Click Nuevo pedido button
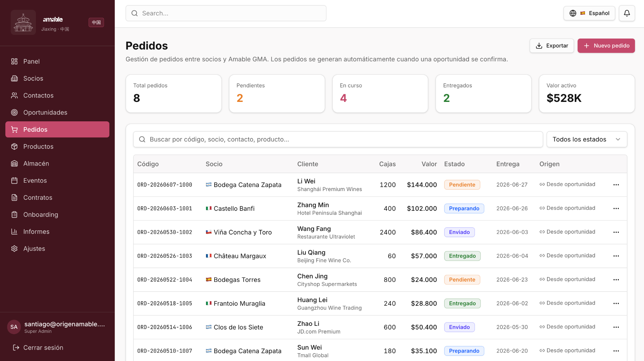 click(x=606, y=46)
